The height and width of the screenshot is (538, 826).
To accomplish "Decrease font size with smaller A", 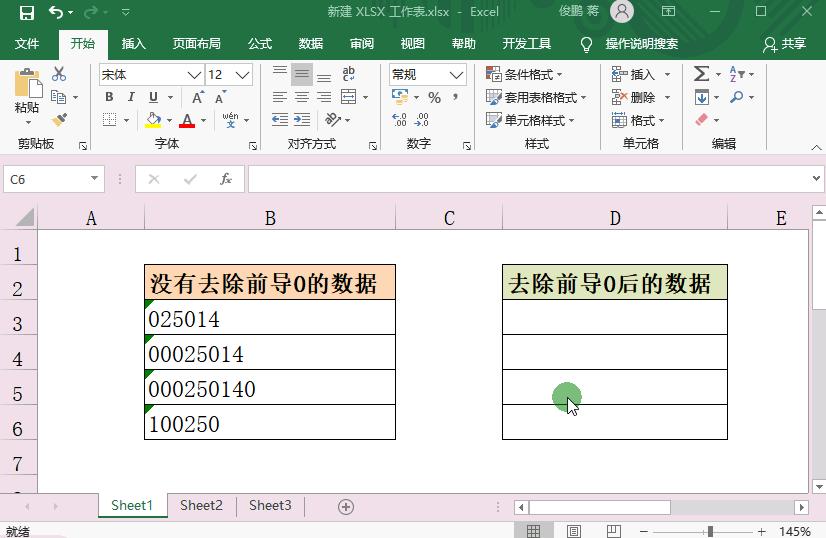I will pyautogui.click(x=220, y=97).
